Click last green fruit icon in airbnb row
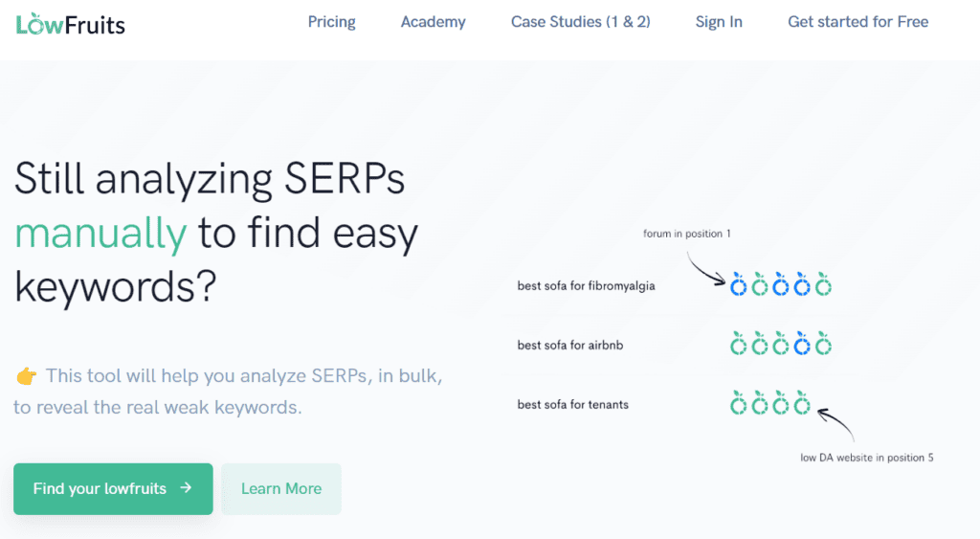The width and height of the screenshot is (980, 539). 823,344
